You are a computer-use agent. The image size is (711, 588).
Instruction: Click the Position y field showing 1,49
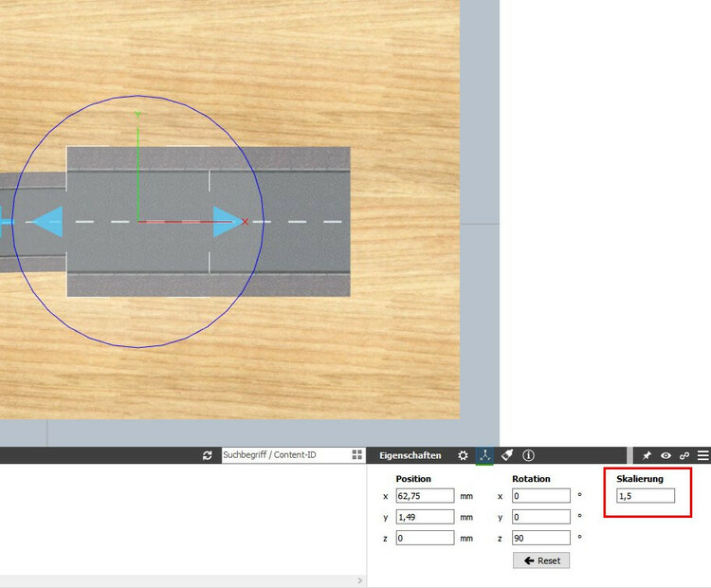[425, 517]
